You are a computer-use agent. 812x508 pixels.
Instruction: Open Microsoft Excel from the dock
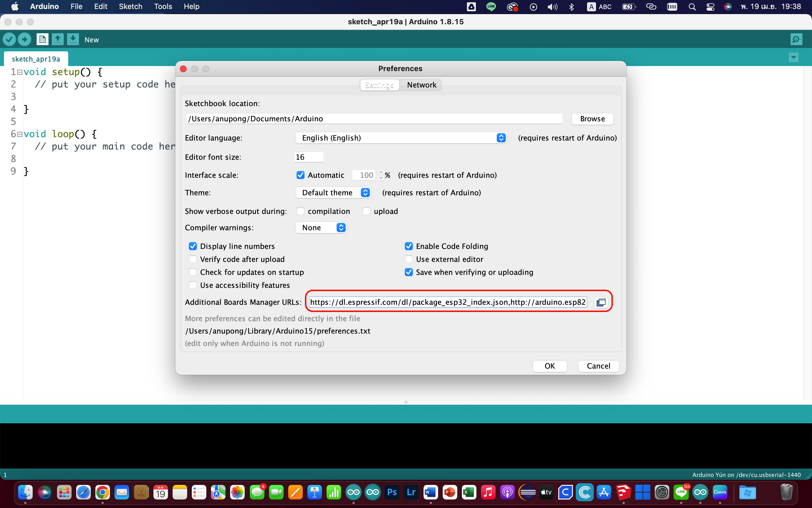click(x=469, y=492)
